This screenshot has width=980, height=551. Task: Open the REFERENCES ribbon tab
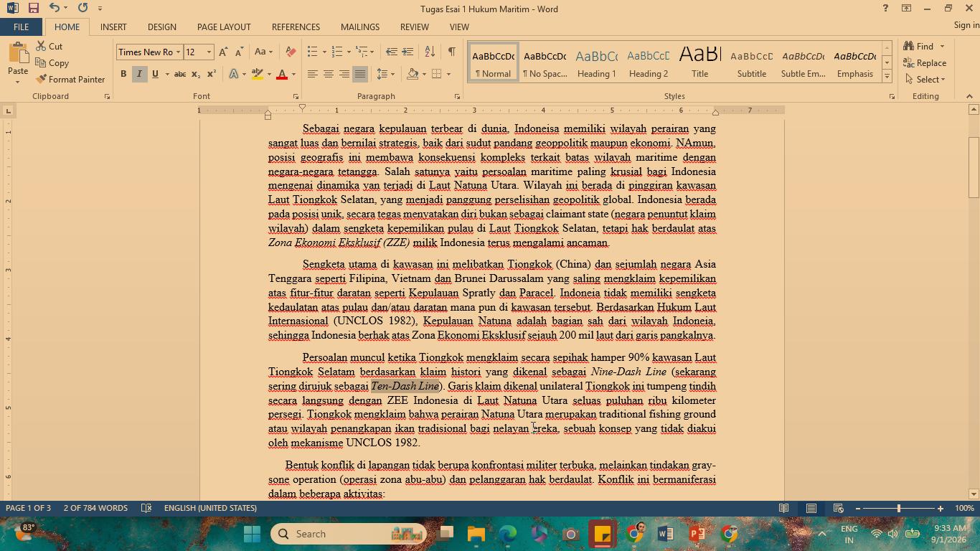pyautogui.click(x=296, y=27)
